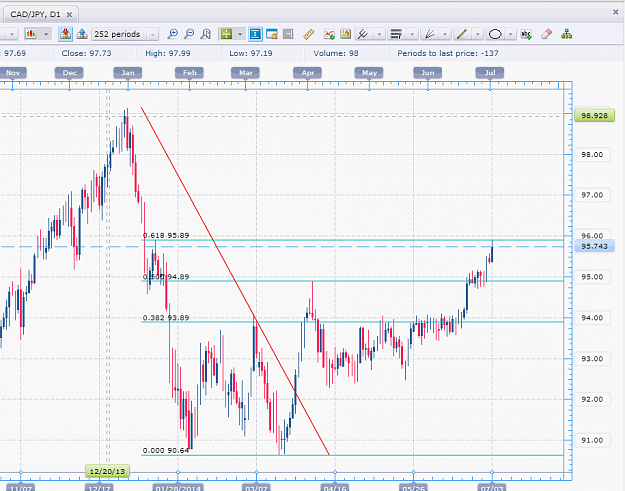Open the trend line dropdown arrow
The height and width of the screenshot is (491, 625).
478,34
